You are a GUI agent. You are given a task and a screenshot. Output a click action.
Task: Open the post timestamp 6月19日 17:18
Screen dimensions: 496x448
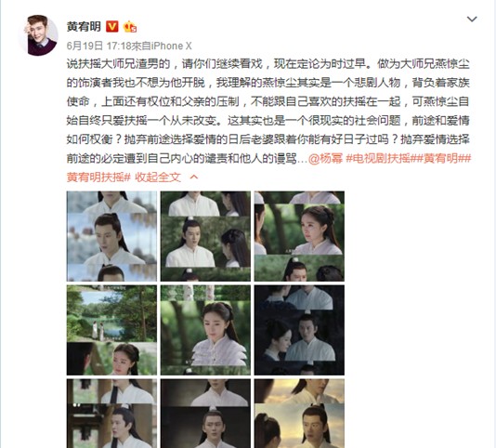click(x=98, y=46)
